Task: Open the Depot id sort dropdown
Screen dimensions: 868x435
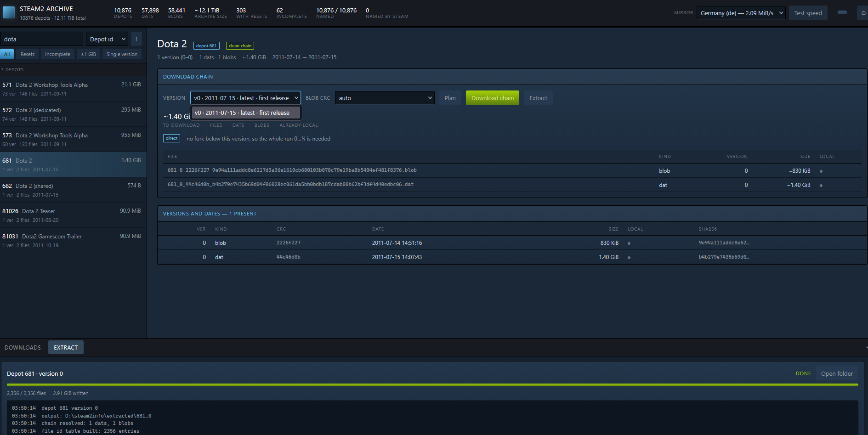Action: click(x=107, y=39)
